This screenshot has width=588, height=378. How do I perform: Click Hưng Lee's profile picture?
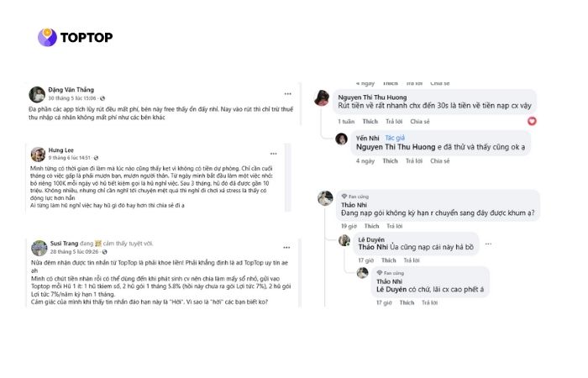pyautogui.click(x=38, y=154)
